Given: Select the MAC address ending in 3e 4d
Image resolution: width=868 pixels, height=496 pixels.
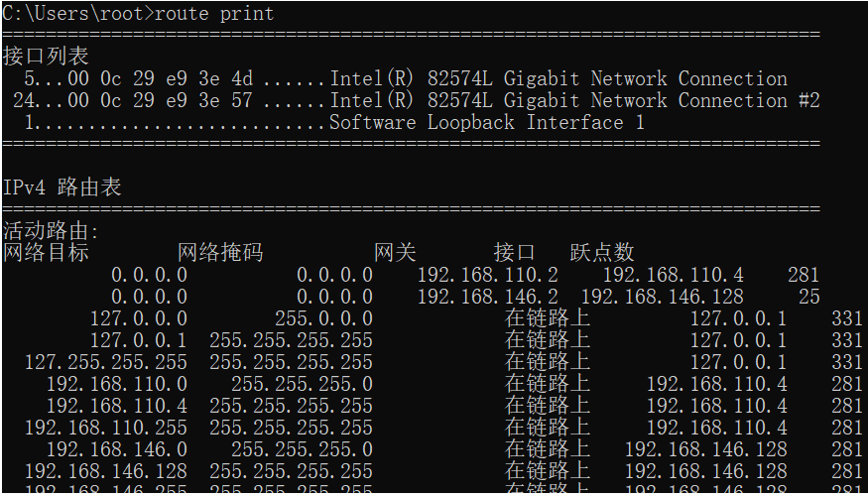Looking at the screenshot, I should (x=161, y=78).
